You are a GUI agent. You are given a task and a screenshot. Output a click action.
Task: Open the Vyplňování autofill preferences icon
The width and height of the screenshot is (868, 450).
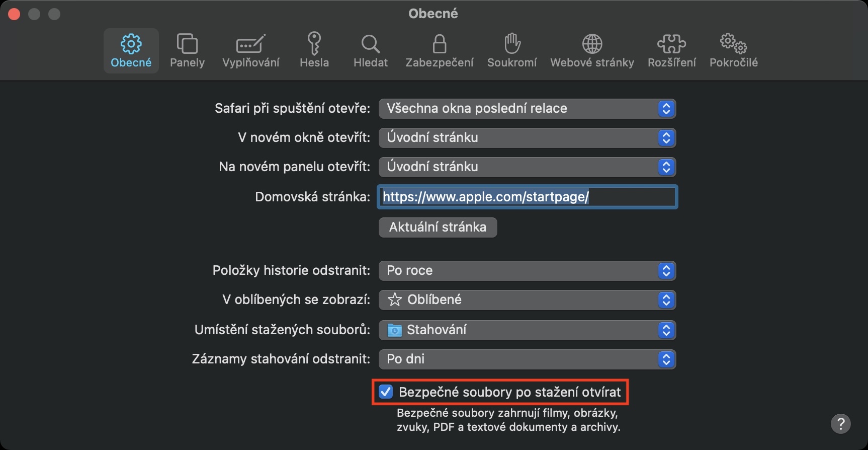(250, 44)
